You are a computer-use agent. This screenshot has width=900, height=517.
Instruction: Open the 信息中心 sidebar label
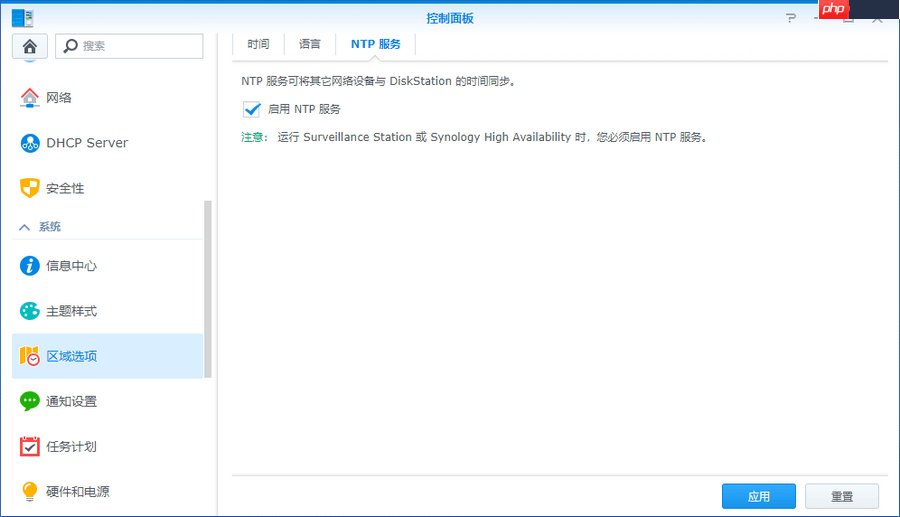tap(71, 266)
